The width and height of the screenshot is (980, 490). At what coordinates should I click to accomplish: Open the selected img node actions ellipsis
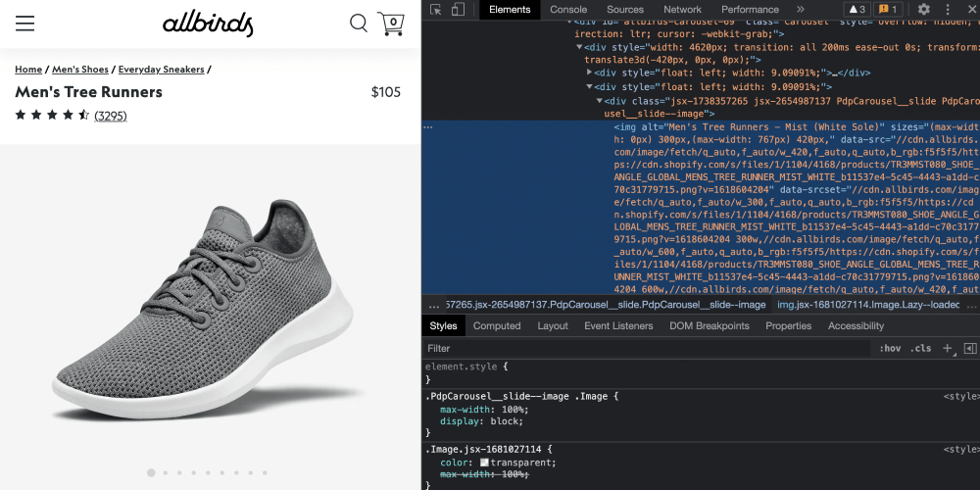(x=428, y=126)
